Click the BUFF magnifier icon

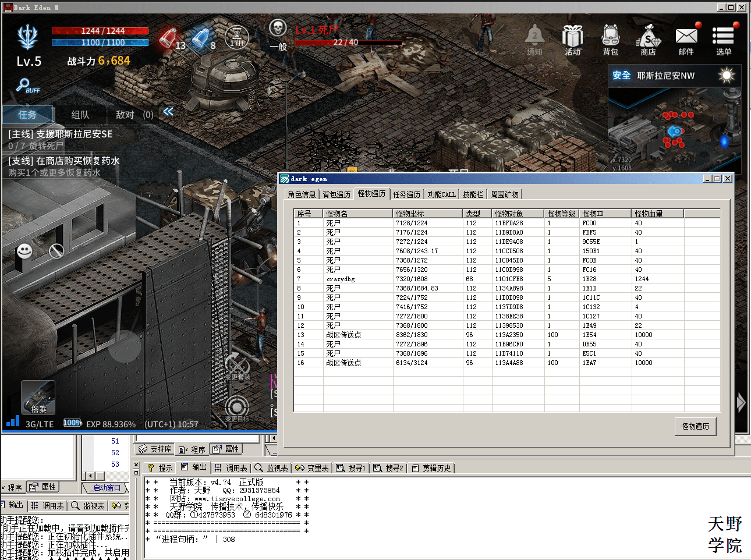point(27,86)
